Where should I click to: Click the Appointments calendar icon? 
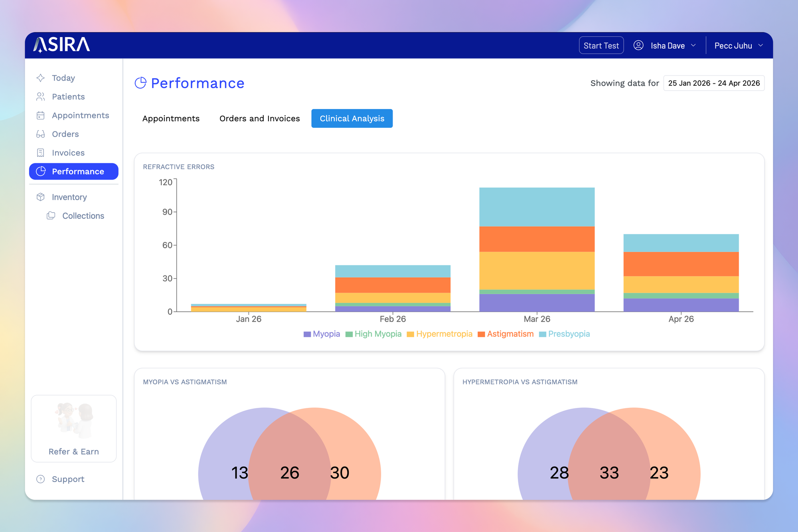point(40,115)
